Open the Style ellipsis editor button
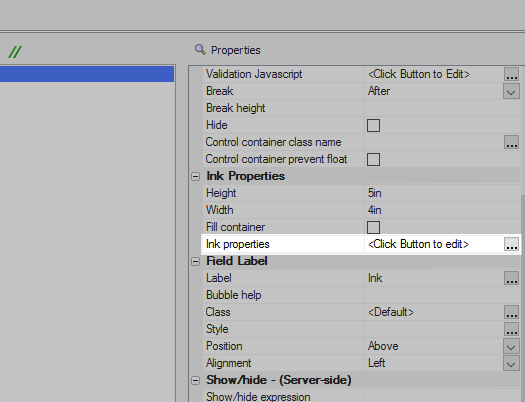 [x=511, y=329]
